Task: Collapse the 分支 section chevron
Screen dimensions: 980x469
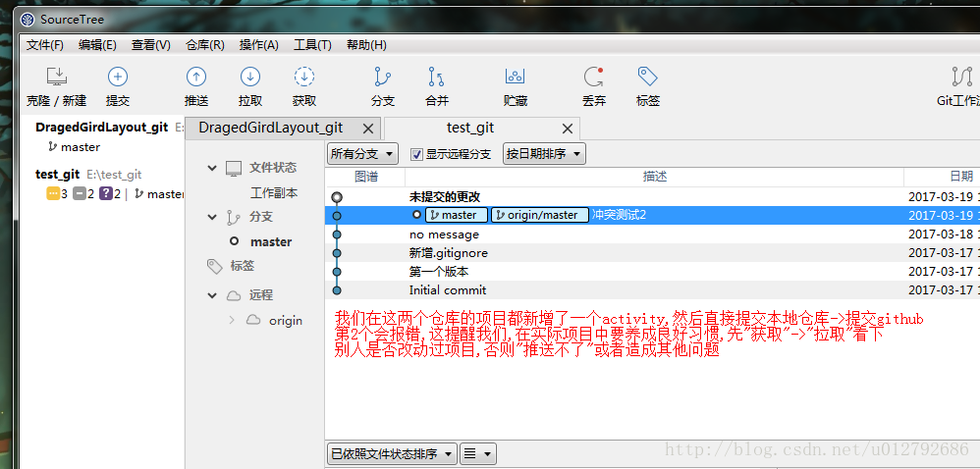Action: click(212, 217)
